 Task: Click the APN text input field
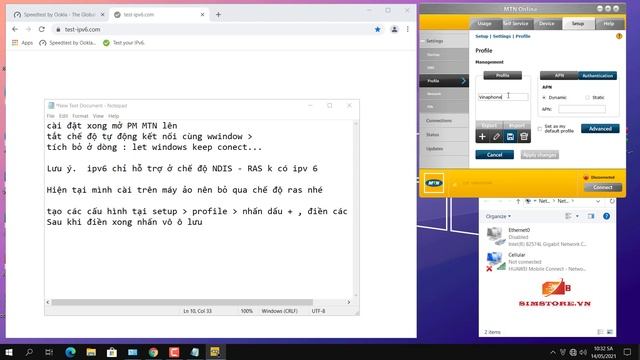[582, 109]
